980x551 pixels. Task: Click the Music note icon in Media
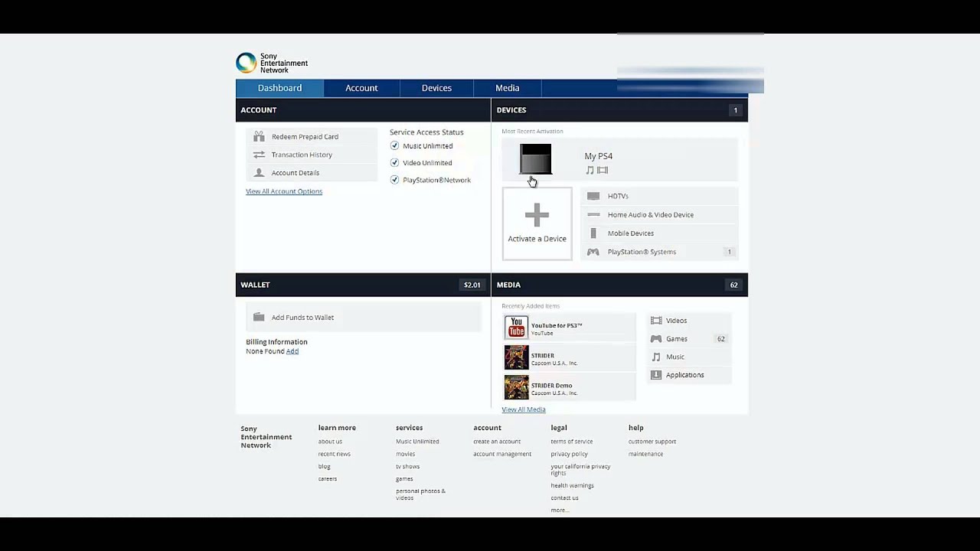[x=656, y=357]
